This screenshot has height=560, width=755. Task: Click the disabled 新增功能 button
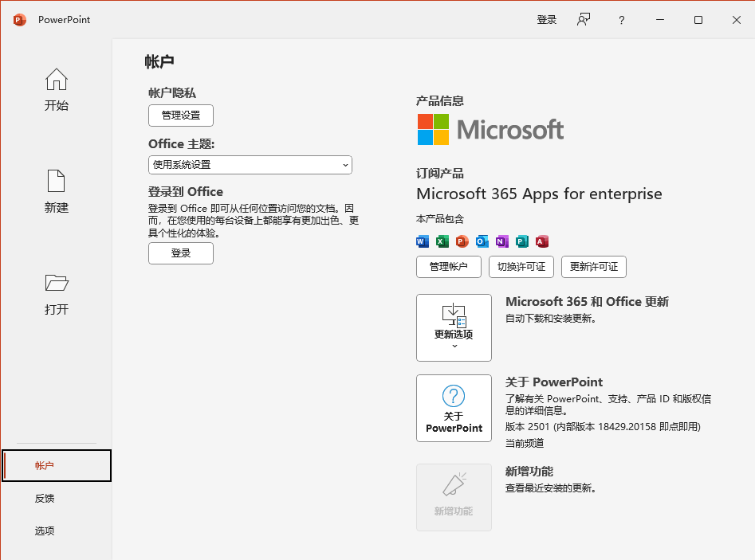pyautogui.click(x=454, y=497)
